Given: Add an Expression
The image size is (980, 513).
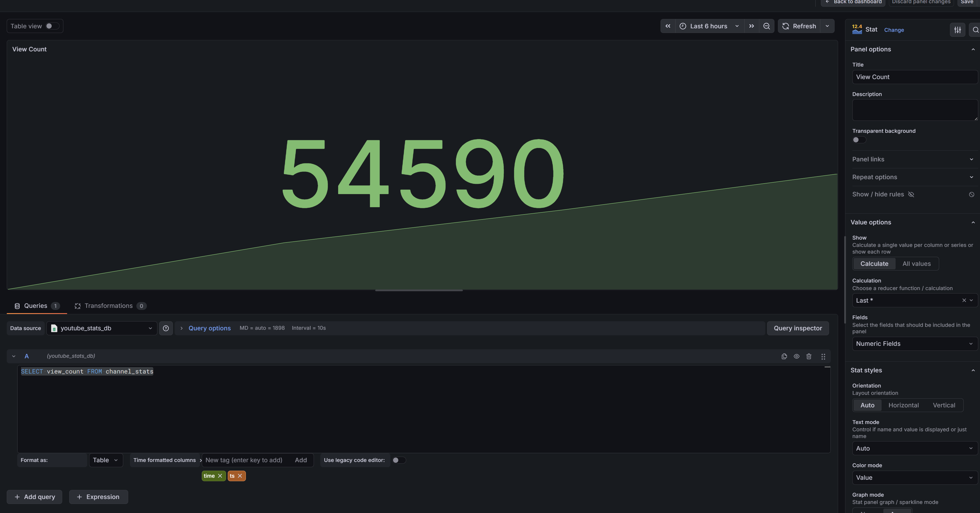Looking at the screenshot, I should coord(98,497).
